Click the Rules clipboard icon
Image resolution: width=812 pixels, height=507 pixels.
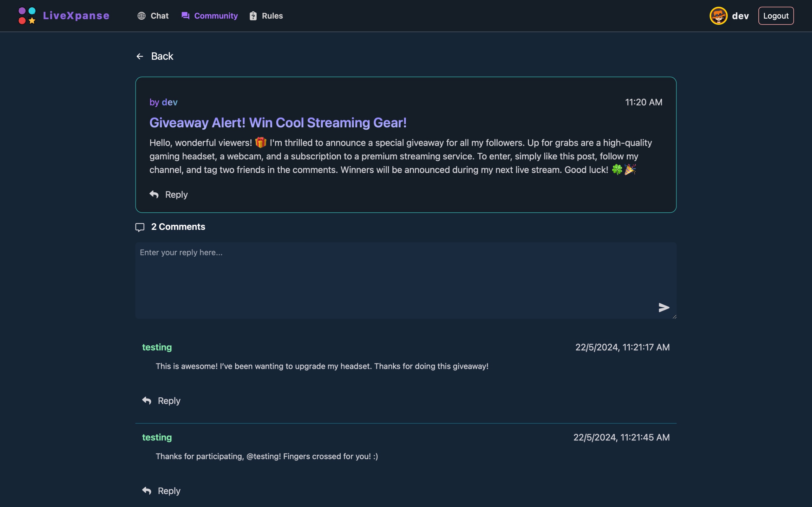coord(253,16)
